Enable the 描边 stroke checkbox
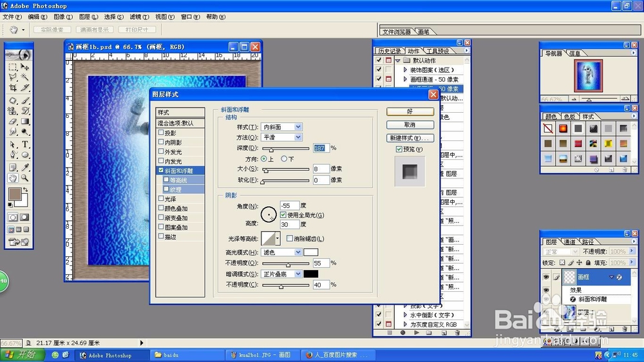Image resolution: width=644 pixels, height=362 pixels. click(x=161, y=236)
